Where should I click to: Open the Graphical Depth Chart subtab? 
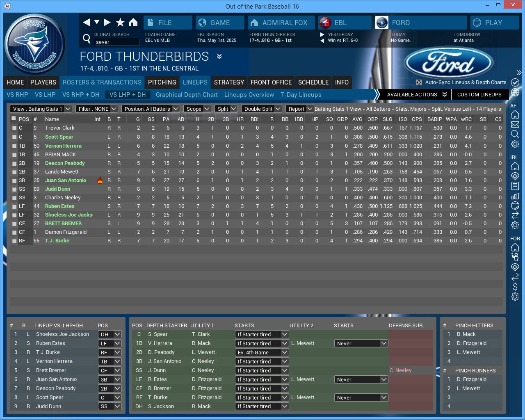187,95
